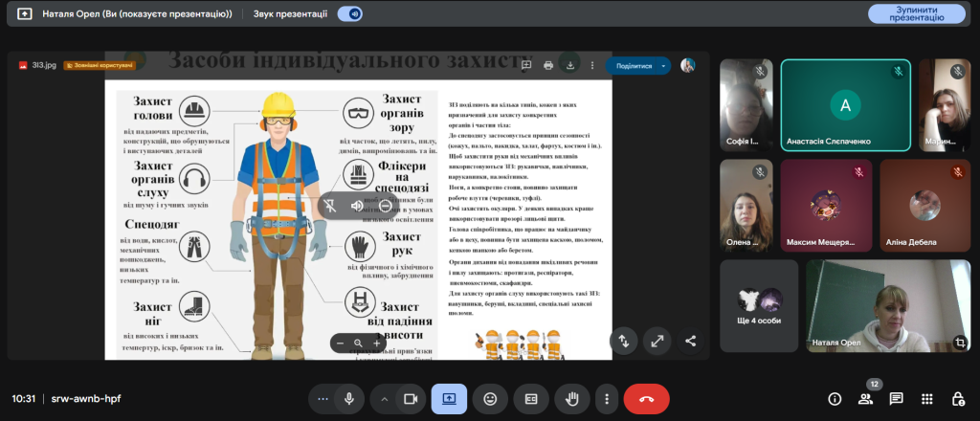Open the Поділитися dropdown arrow
The height and width of the screenshot is (421, 980).
tap(661, 66)
